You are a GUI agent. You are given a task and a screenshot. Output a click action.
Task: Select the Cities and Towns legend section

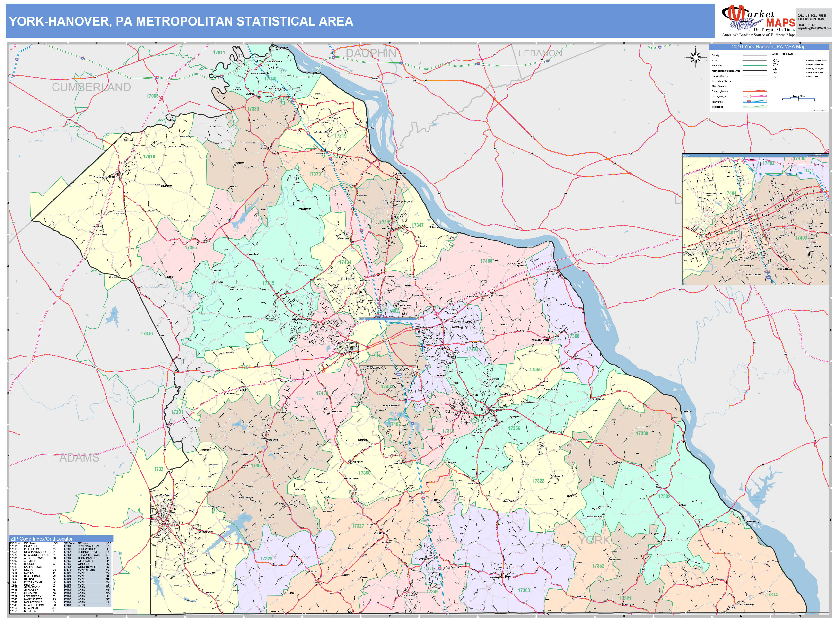pos(783,54)
